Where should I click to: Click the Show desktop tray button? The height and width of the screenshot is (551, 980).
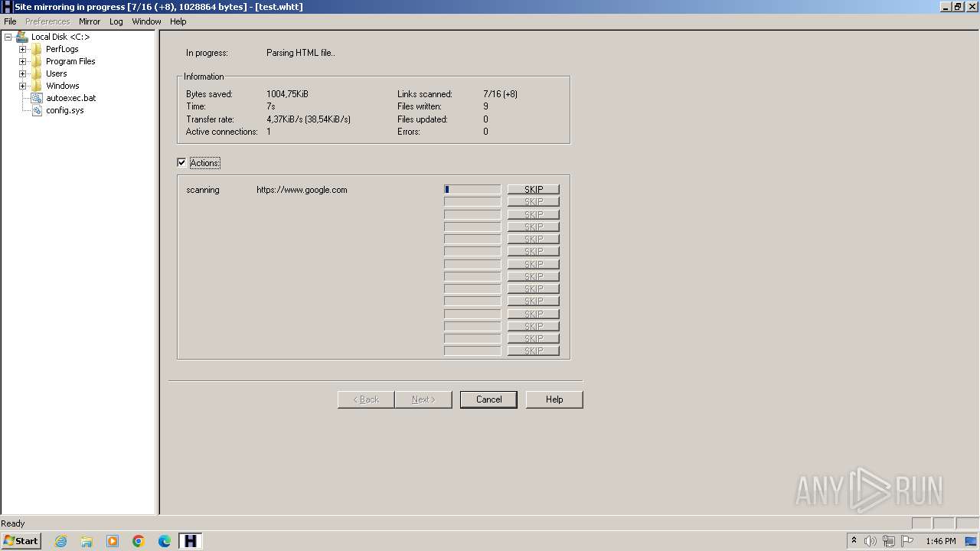coord(971,541)
